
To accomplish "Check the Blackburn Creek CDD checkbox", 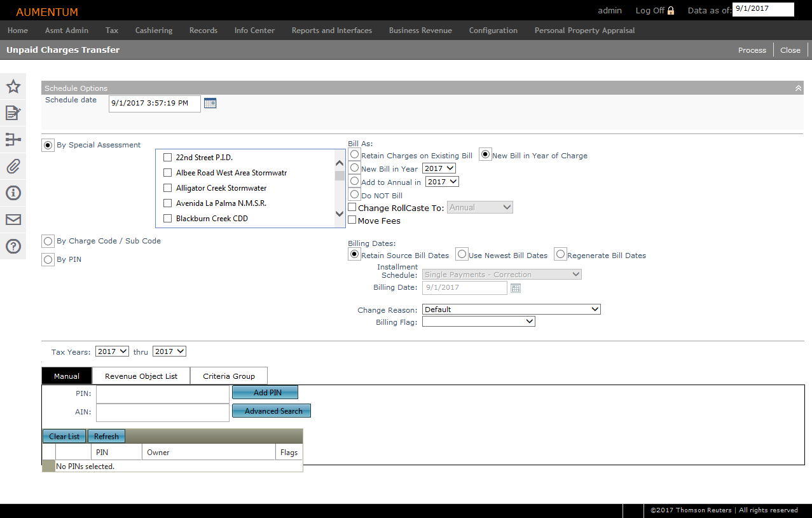I will tap(168, 219).
